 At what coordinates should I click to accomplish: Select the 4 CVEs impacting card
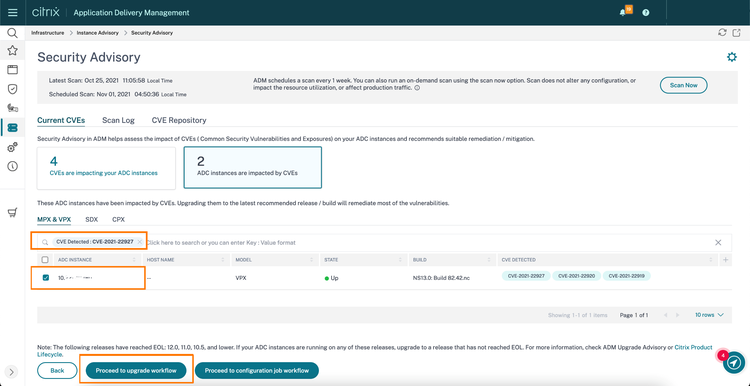107,168
